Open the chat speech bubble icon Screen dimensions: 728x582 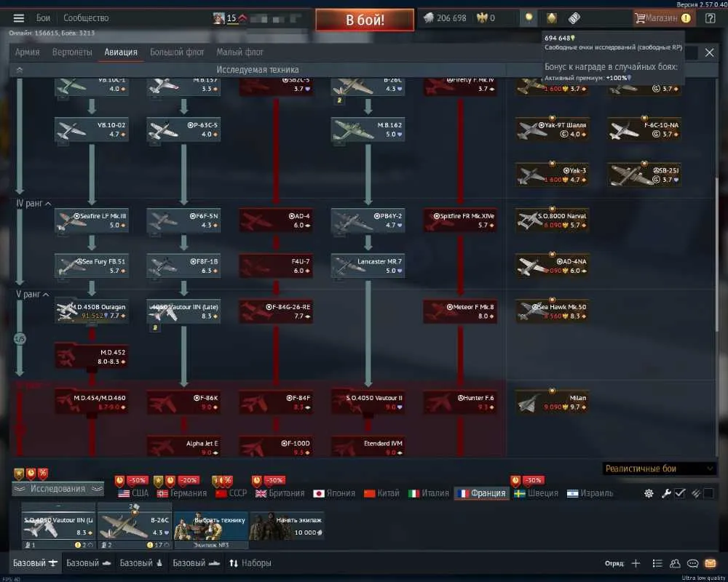click(692, 563)
